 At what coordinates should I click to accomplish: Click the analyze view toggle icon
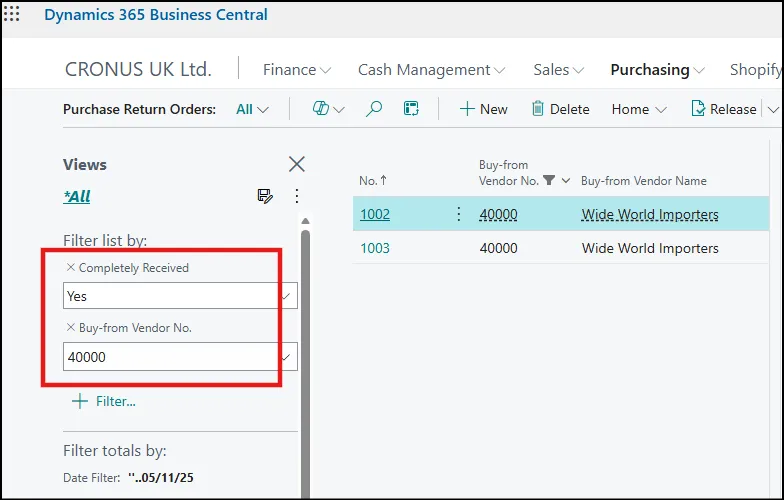click(x=411, y=108)
